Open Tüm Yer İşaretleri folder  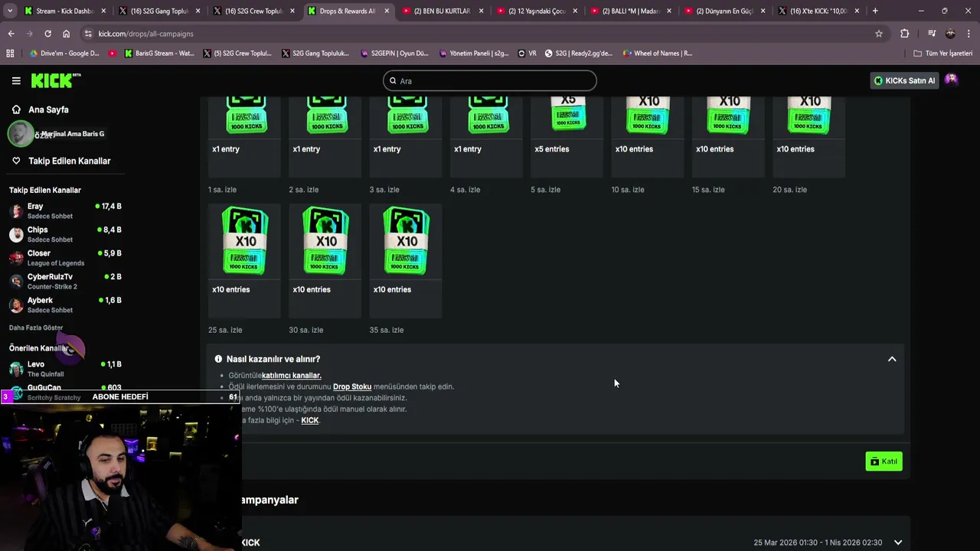pos(942,54)
